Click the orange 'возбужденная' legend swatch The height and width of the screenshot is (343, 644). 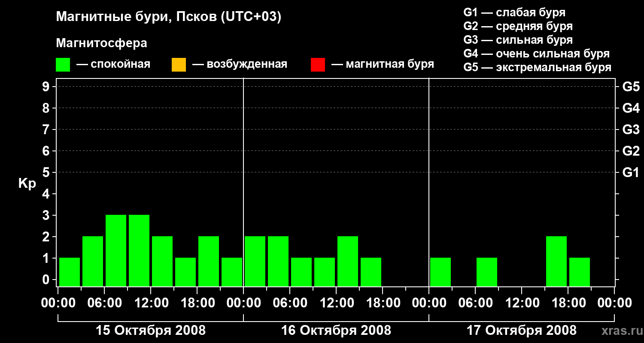179,65
